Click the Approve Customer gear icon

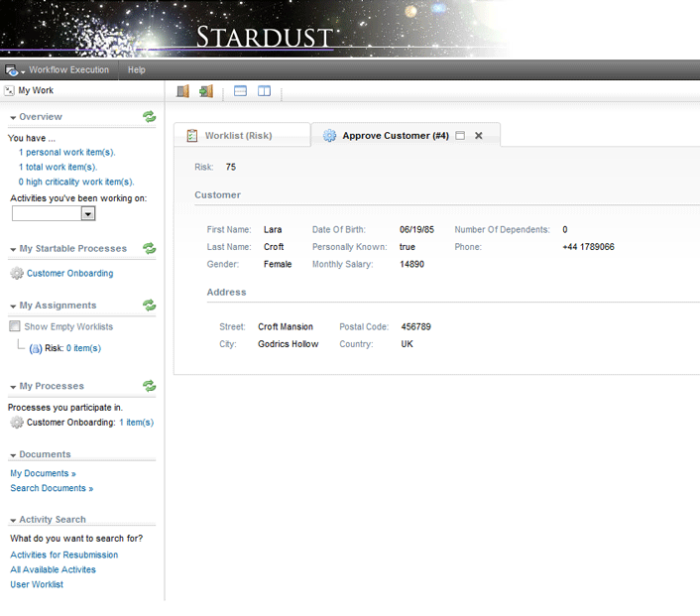[x=329, y=135]
